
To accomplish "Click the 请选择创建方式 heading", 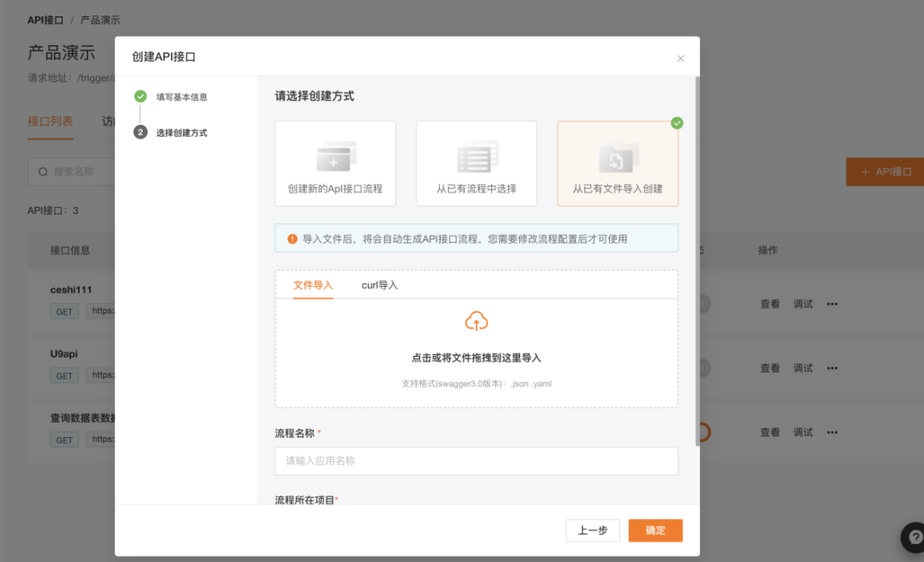I will tap(315, 96).
